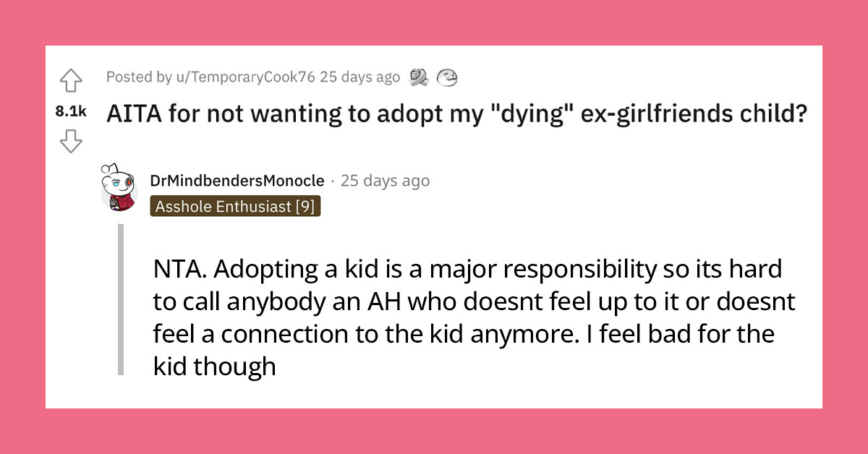Click the award cluster to view award details

coord(434,76)
